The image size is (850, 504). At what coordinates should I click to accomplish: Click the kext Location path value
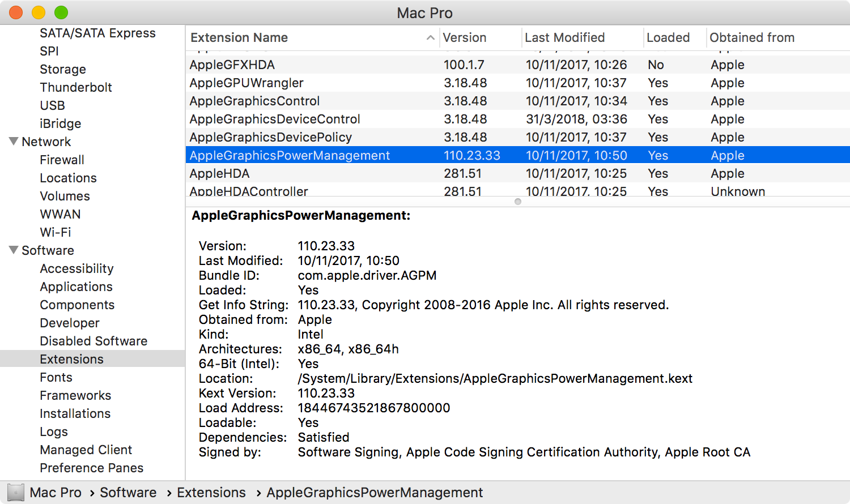coord(495,378)
